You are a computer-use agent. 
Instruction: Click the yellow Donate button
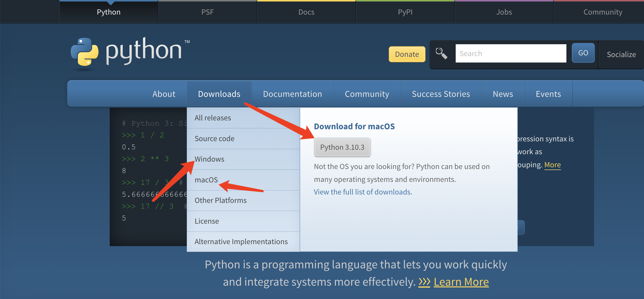pyautogui.click(x=407, y=54)
